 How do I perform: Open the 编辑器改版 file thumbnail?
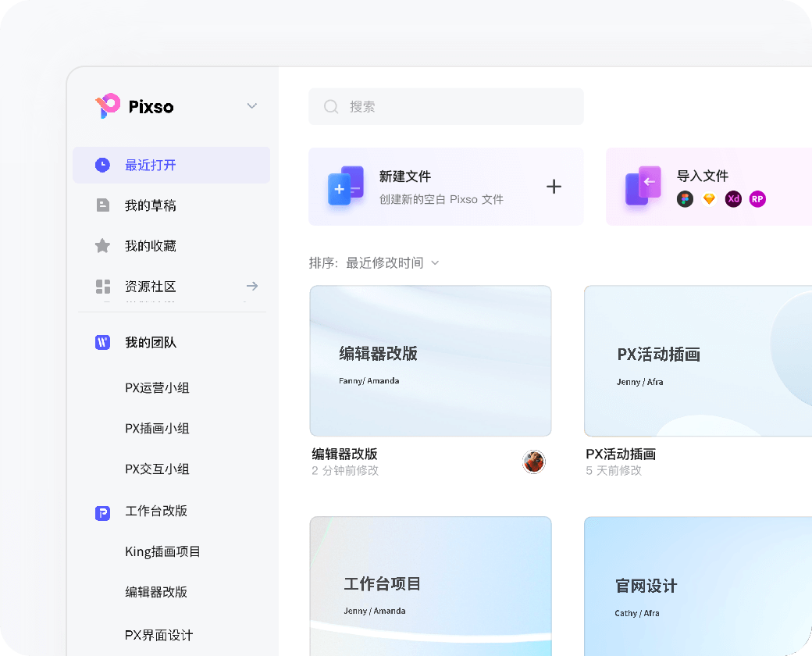pos(430,360)
